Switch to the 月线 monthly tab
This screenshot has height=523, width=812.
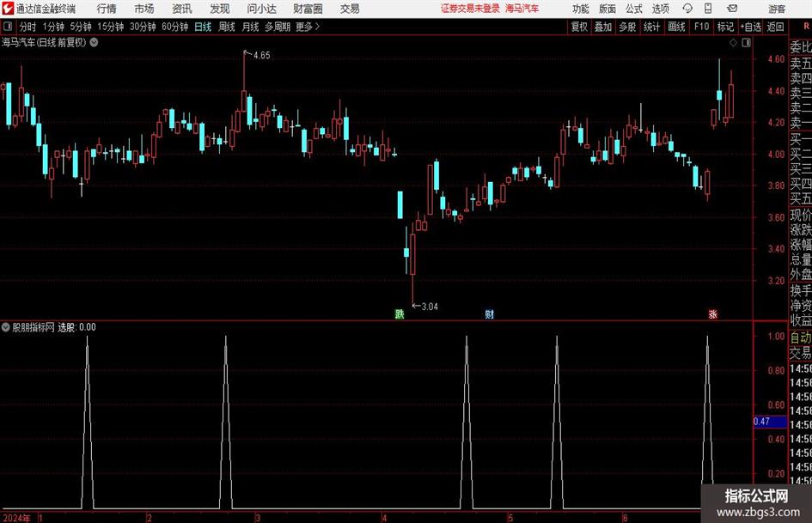tap(250, 27)
